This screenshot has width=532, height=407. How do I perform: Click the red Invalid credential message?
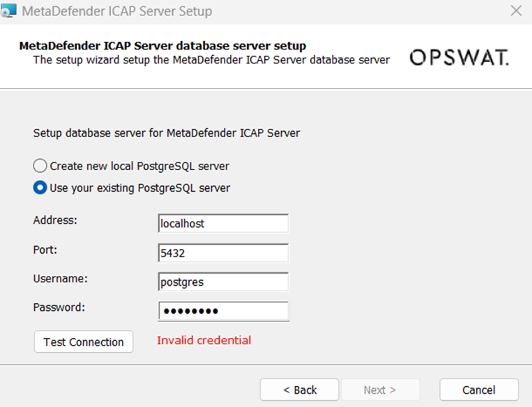point(204,340)
